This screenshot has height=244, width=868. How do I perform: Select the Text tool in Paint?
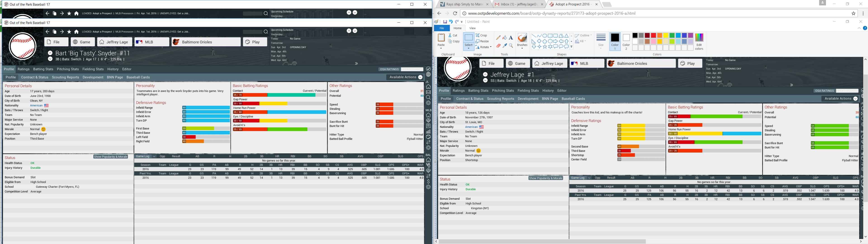(x=511, y=37)
